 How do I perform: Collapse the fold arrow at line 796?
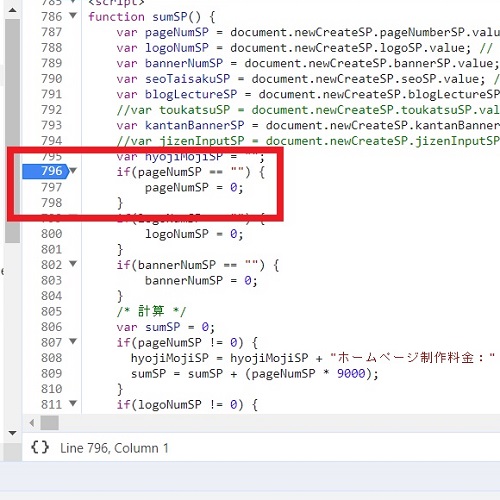[73, 171]
